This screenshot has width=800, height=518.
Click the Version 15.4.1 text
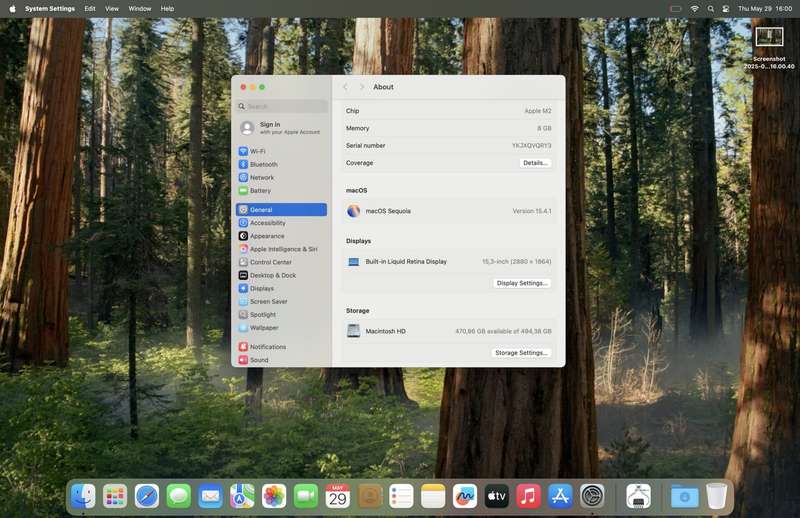532,211
